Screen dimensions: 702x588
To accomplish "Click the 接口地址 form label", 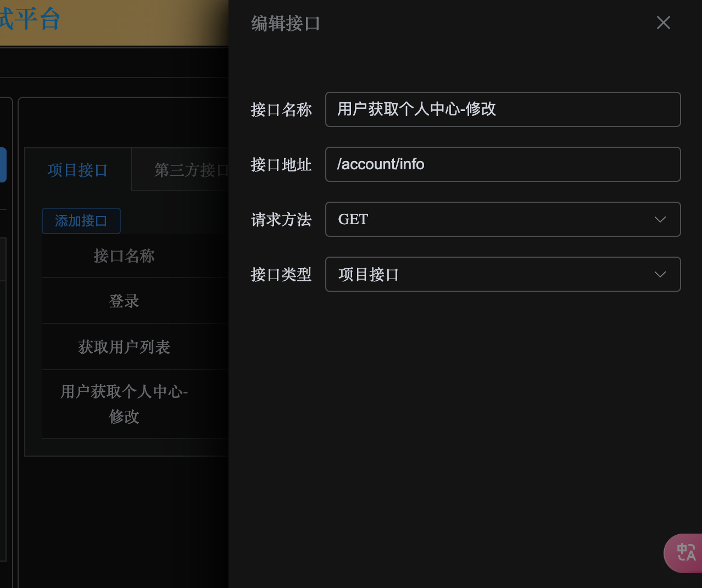I will coord(281,165).
